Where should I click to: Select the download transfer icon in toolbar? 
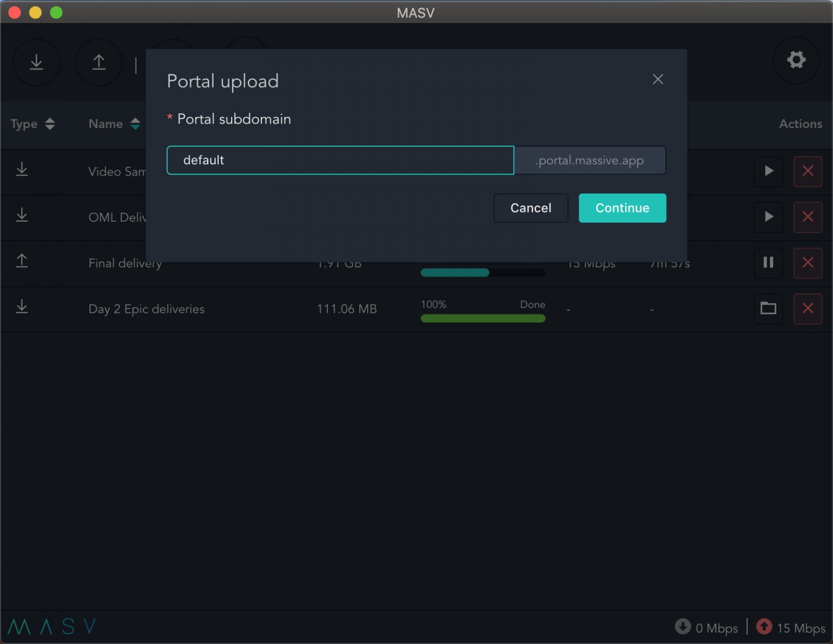[x=36, y=62]
